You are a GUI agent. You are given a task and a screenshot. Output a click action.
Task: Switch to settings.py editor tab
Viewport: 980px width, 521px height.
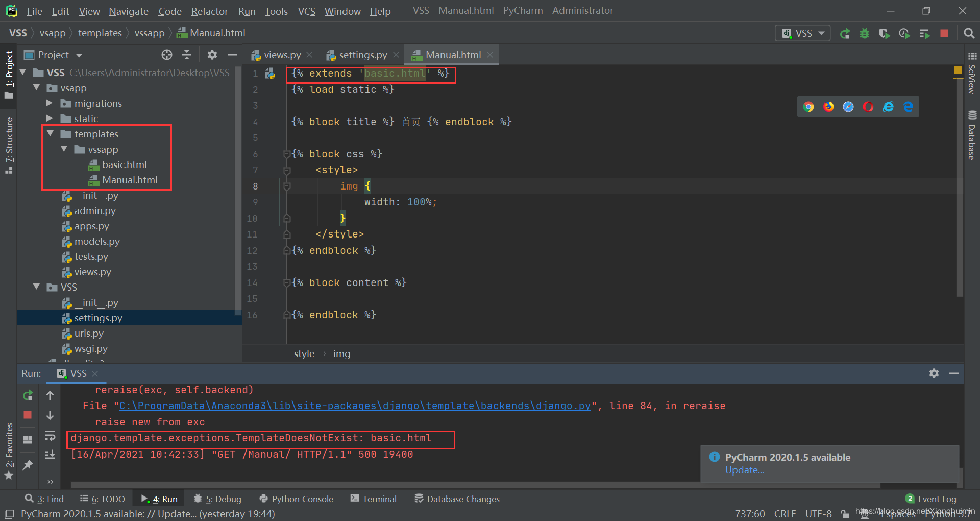point(362,55)
